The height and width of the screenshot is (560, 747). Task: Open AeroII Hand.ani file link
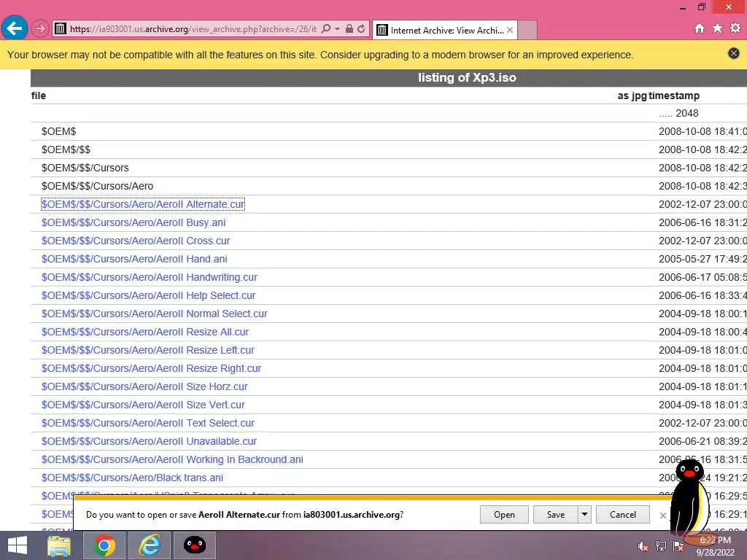pos(134,259)
